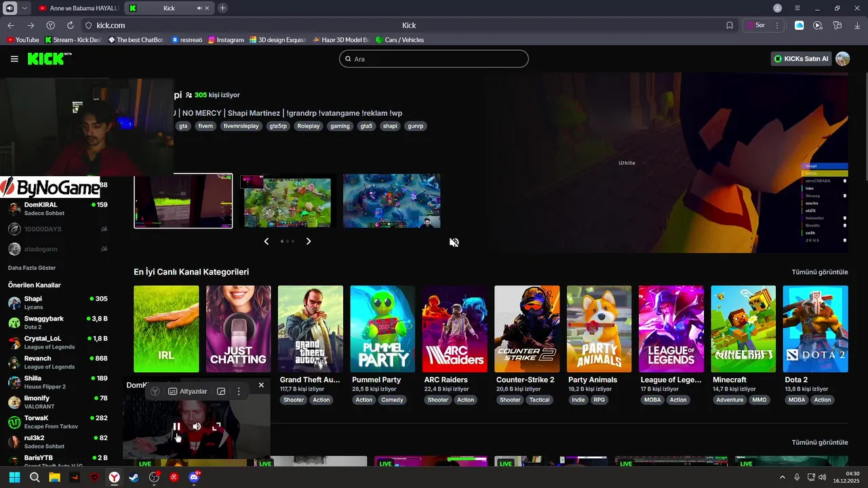Open limonify channel in the sidebar
Image resolution: width=868 pixels, height=488 pixels.
click(x=58, y=402)
